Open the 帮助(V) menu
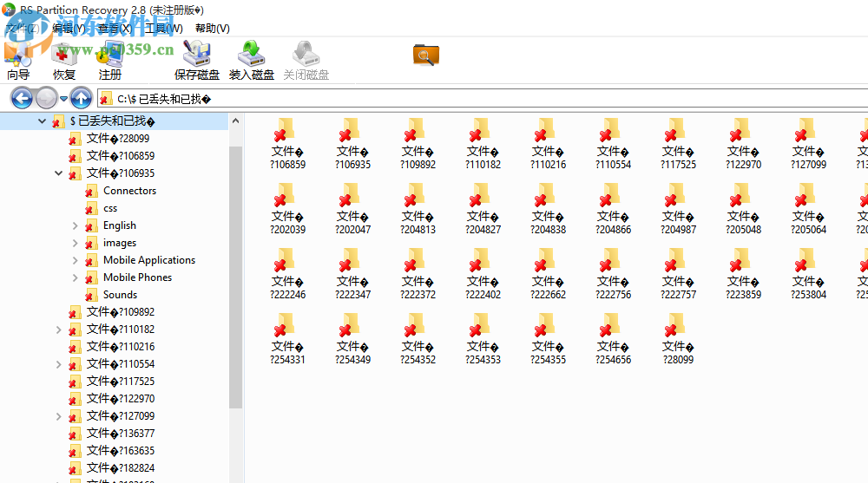 213,29
